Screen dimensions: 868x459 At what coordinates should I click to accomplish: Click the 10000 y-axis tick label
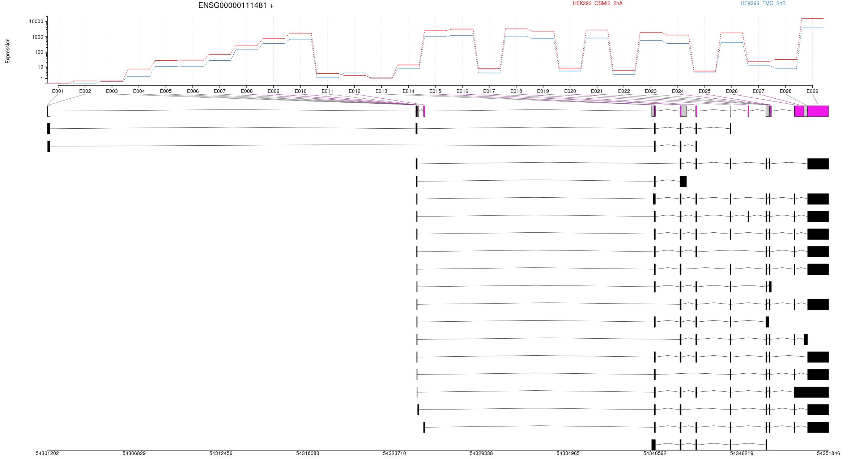(36, 22)
